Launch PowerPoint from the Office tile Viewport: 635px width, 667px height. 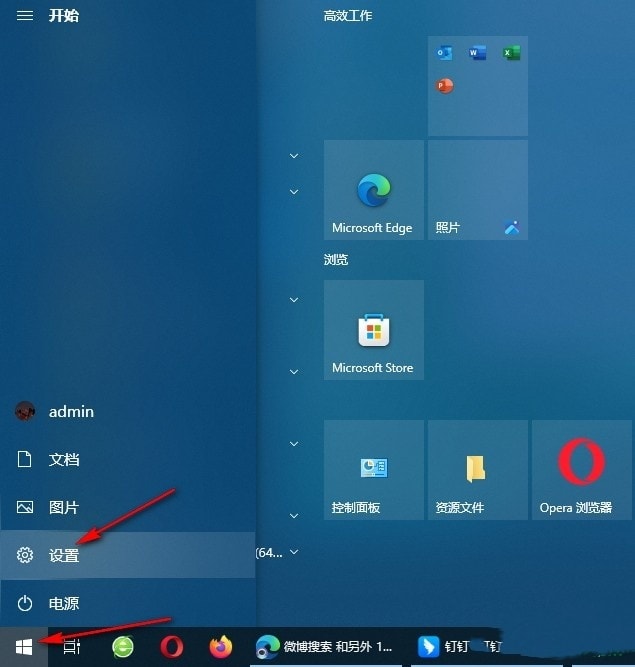(x=445, y=86)
